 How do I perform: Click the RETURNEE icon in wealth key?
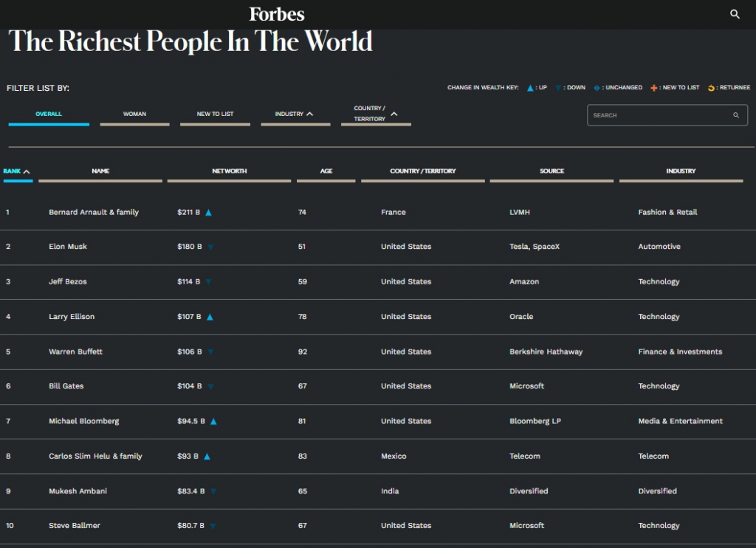tap(711, 88)
